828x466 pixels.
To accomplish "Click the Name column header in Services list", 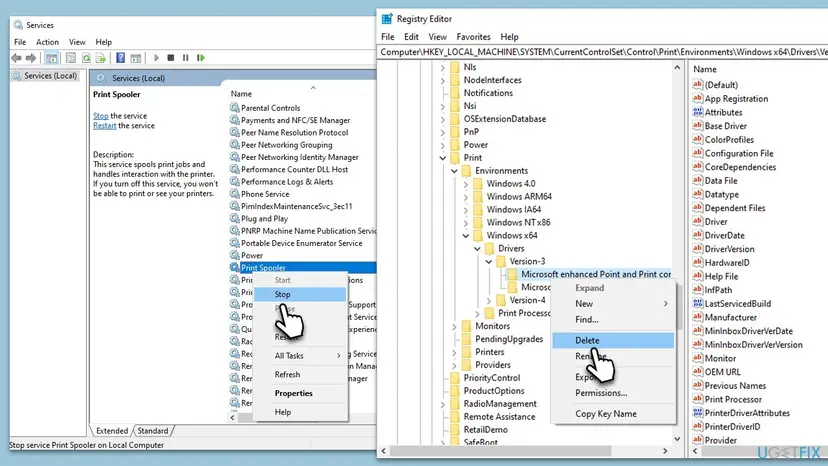I will coord(241,94).
